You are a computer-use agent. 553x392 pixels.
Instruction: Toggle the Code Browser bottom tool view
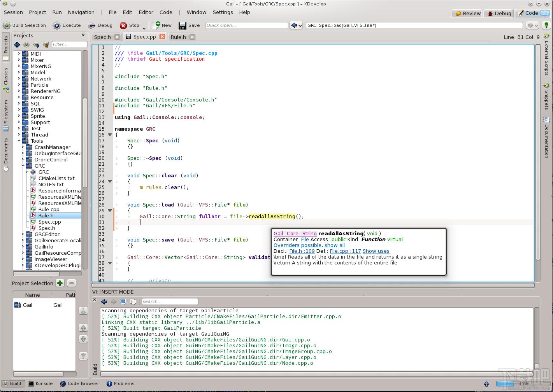tap(80, 383)
